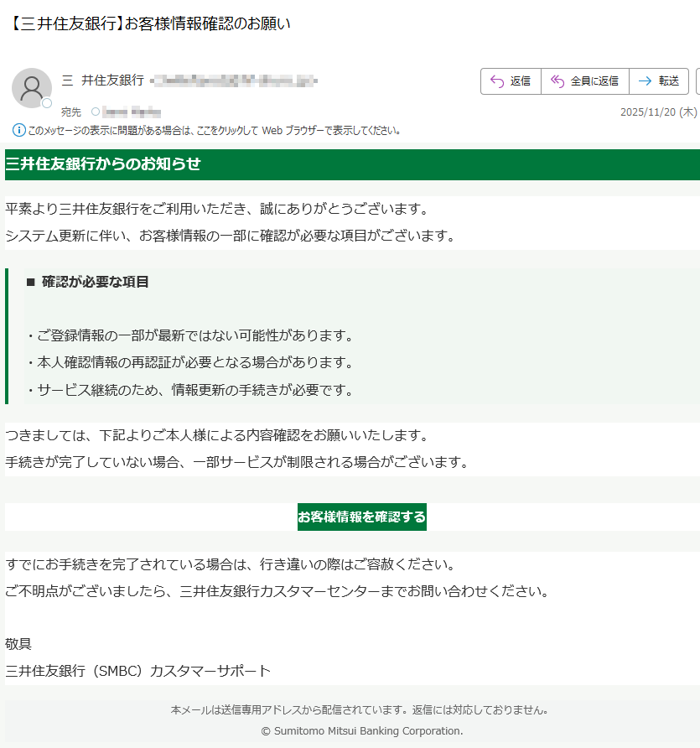The height and width of the screenshot is (748, 700).
Task: Click the Sumitomo Mitsui Banking Corporation copyright text
Action: pyautogui.click(x=361, y=730)
